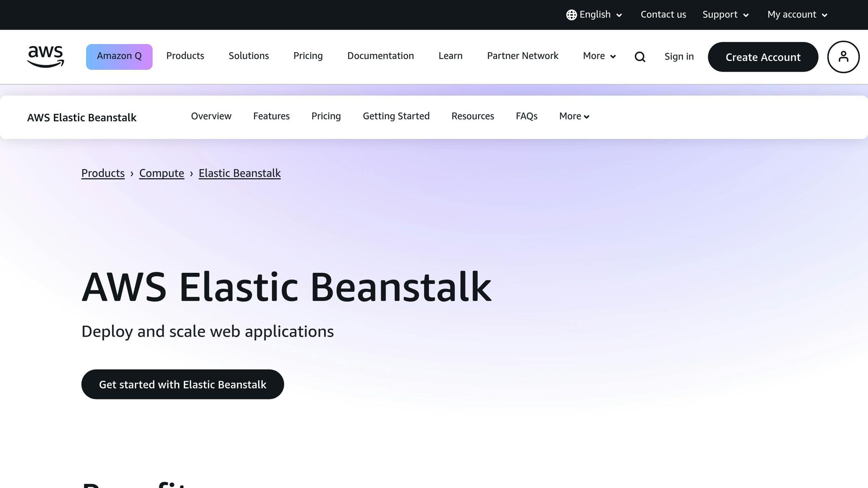Open the Elastic Beanstalk Pricing tab
This screenshot has height=488, width=868.
(x=326, y=116)
